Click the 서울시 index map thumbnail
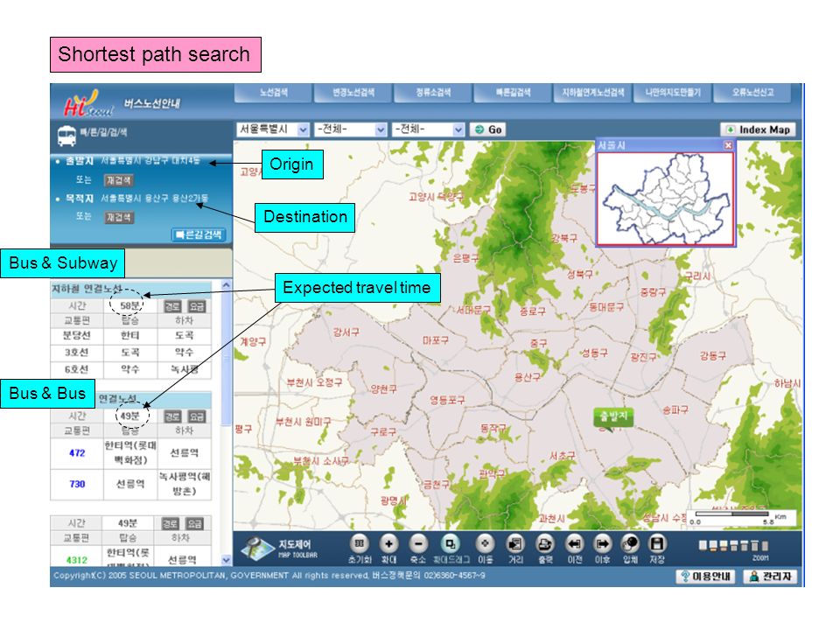 click(x=665, y=199)
